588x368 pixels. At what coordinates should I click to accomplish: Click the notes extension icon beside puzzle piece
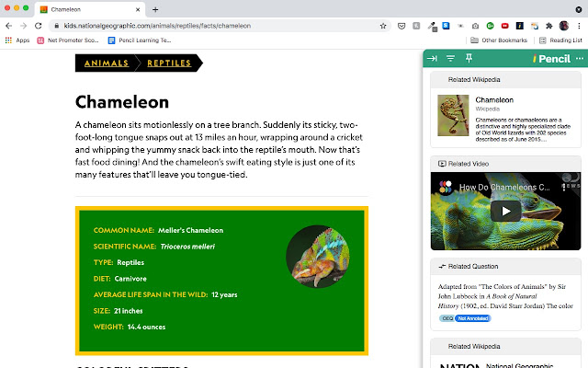click(x=535, y=26)
